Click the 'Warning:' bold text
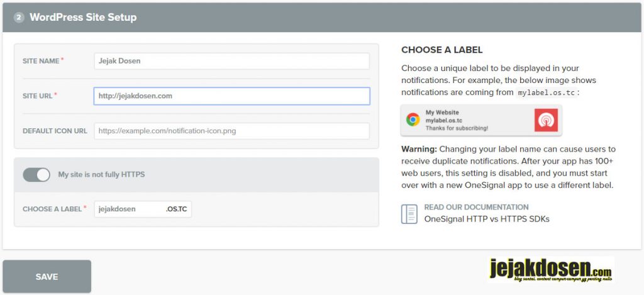 419,148
